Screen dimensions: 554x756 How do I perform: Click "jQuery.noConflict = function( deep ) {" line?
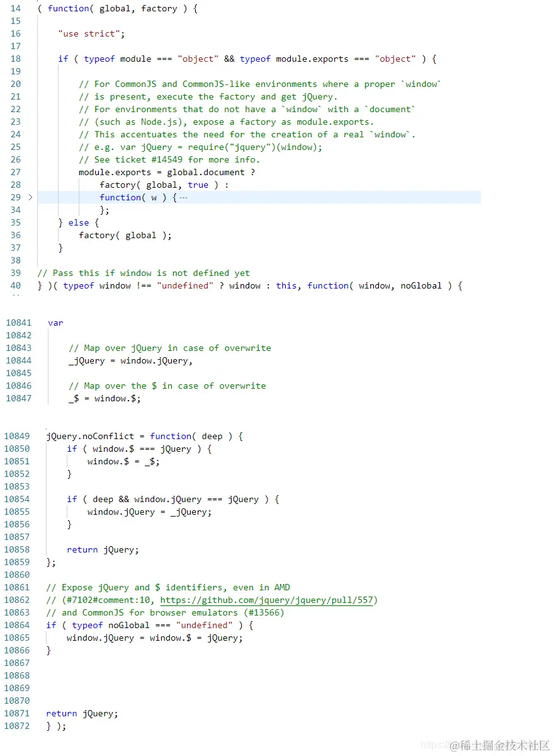click(x=144, y=436)
